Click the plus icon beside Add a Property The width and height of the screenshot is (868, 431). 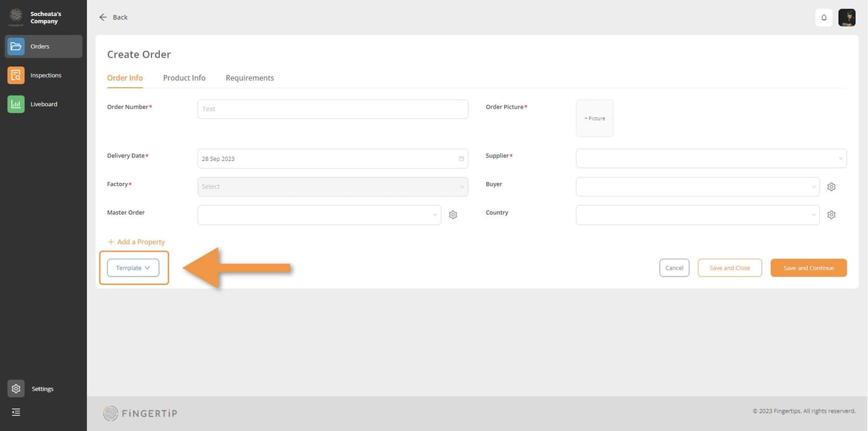(x=111, y=242)
